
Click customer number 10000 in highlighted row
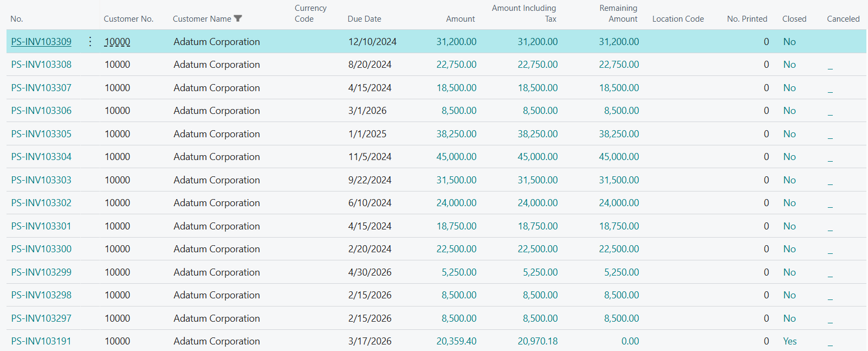pyautogui.click(x=117, y=42)
